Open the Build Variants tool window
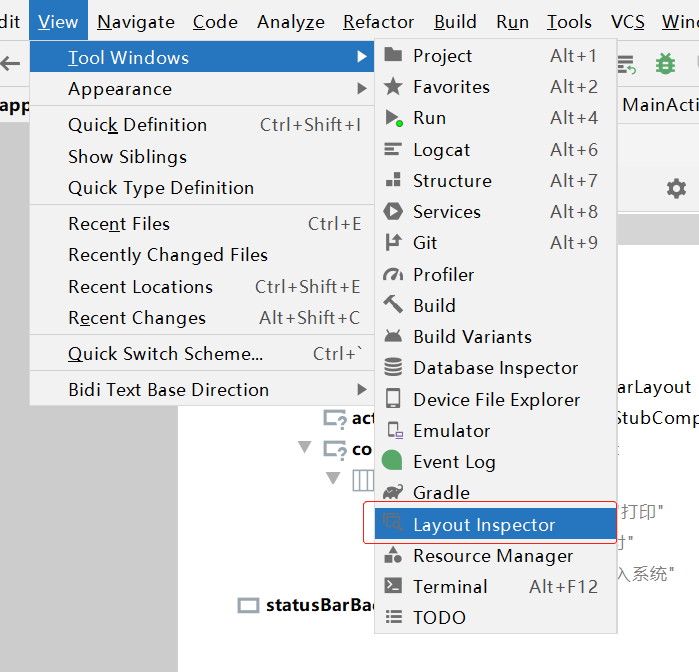This screenshot has height=672, width=699. 495,337
